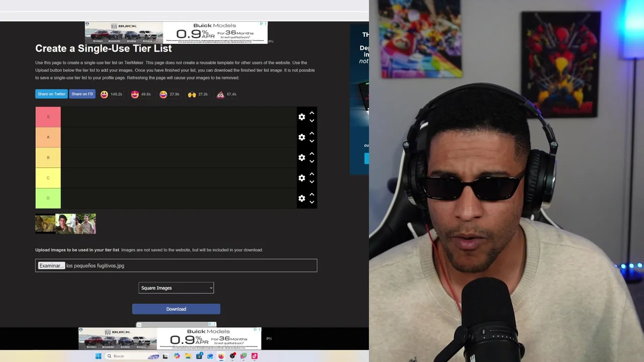Select the yellow C tier label
Screen dimensions: 644x362
[48, 178]
